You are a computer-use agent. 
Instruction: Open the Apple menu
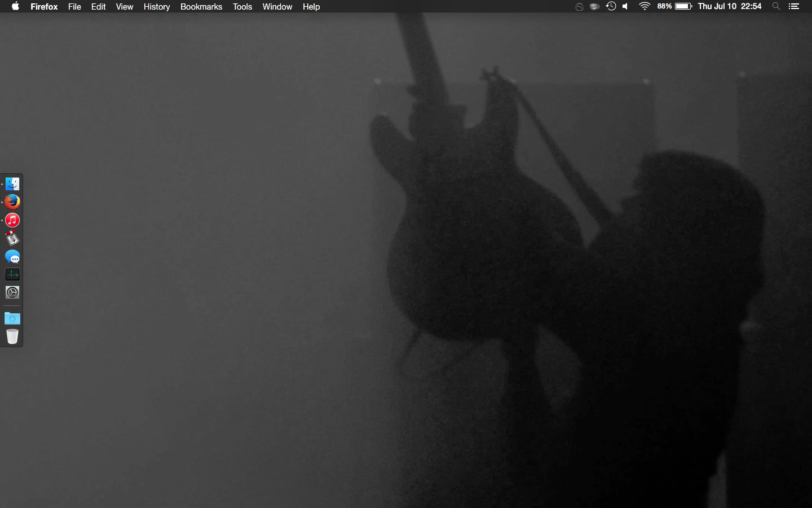click(15, 6)
